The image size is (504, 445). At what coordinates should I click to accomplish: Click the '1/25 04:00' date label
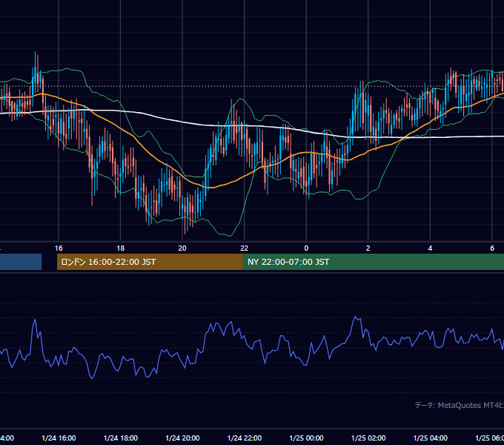pyautogui.click(x=431, y=438)
